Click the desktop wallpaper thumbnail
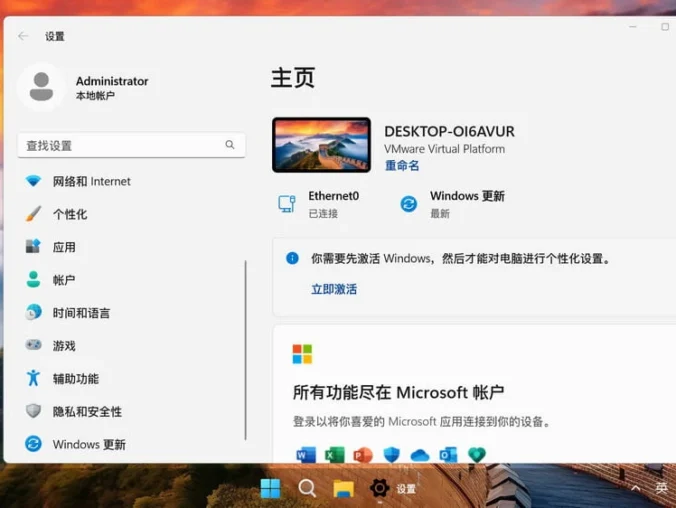The height and width of the screenshot is (508, 676). click(x=321, y=145)
